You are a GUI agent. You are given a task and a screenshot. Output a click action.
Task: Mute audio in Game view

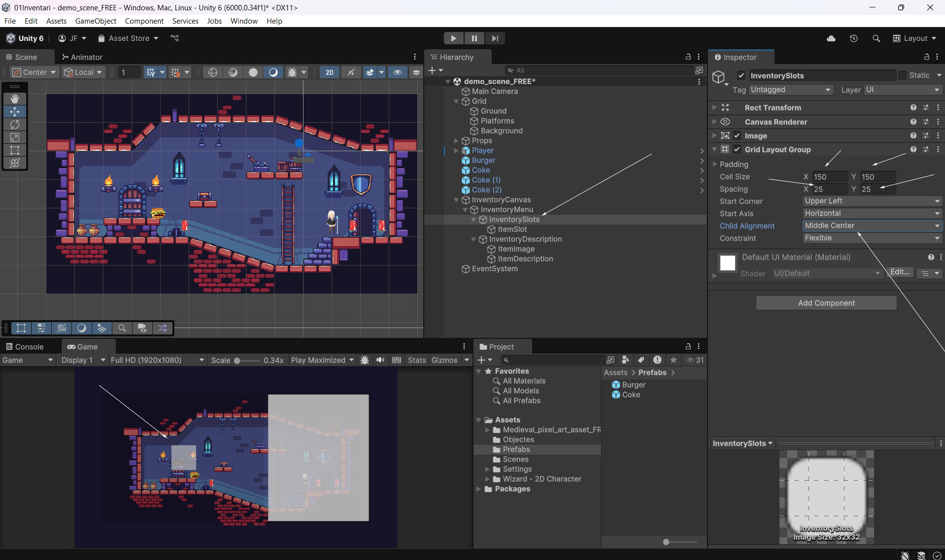tap(380, 360)
